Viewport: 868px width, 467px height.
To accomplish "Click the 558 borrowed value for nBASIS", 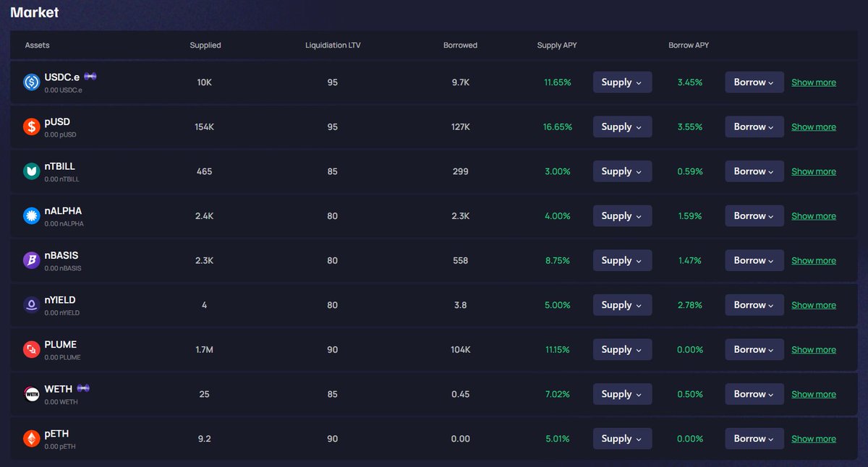I will pos(460,261).
